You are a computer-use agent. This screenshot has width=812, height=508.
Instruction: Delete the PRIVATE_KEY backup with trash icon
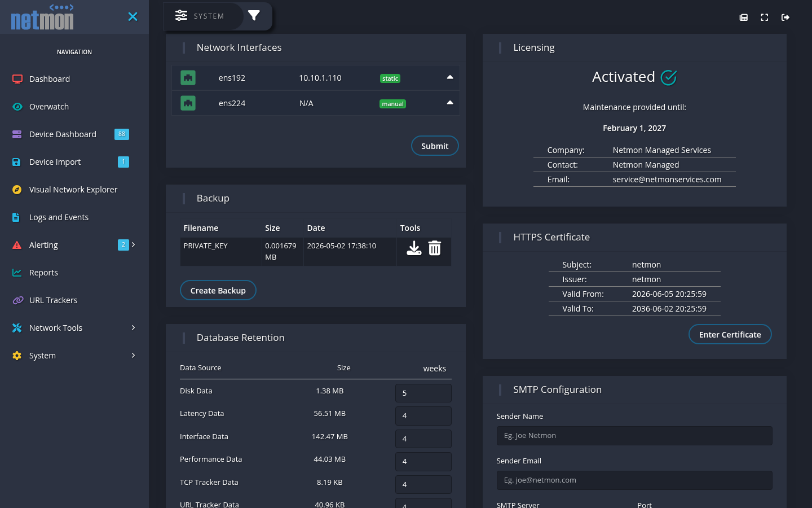pos(435,248)
